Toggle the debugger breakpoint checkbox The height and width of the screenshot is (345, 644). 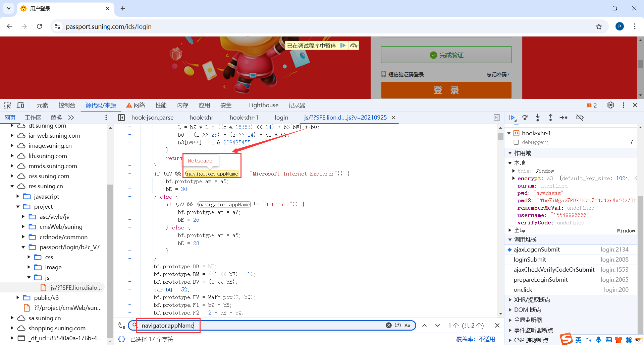(516, 142)
